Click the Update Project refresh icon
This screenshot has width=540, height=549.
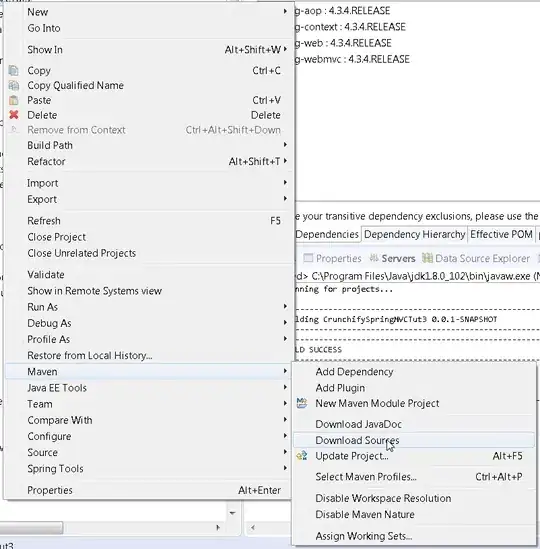[x=302, y=456]
